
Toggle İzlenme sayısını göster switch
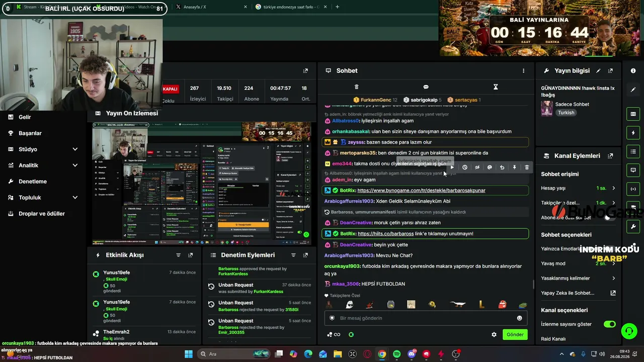[x=610, y=324]
